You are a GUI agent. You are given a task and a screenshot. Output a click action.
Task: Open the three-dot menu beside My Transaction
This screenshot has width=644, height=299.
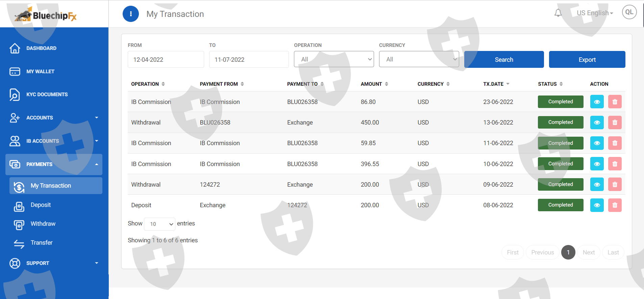click(x=131, y=14)
